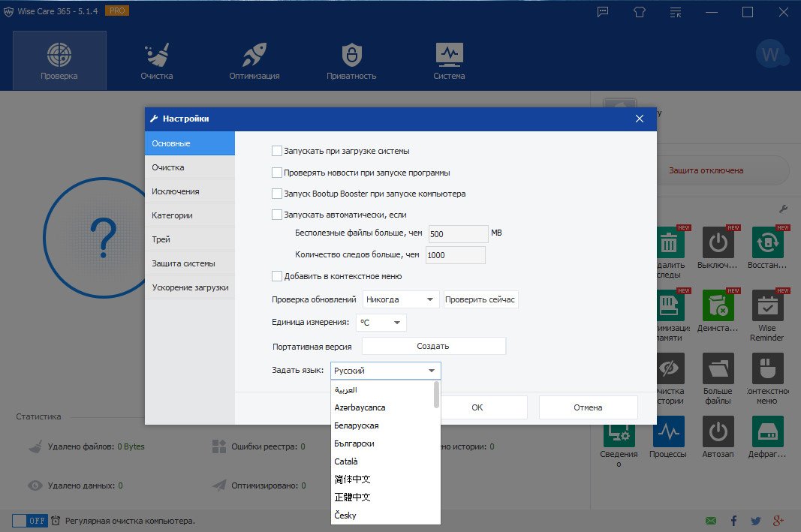Launch the Процессы tool icon
Screen dimensions: 801x532
click(668, 433)
